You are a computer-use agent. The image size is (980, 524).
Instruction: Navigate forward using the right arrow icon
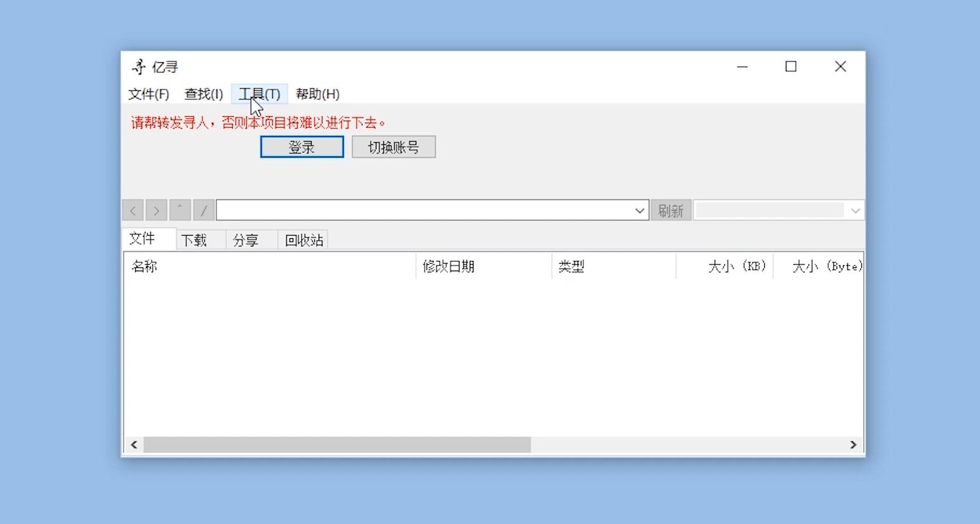pyautogui.click(x=156, y=210)
